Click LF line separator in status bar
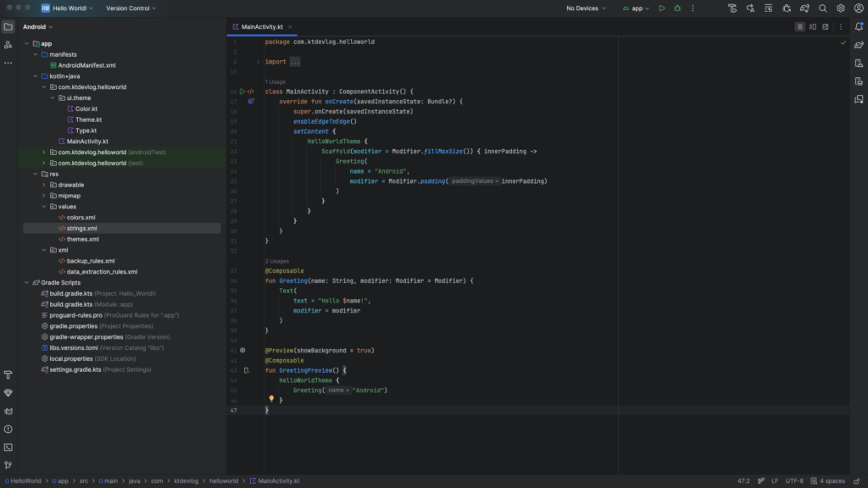The width and height of the screenshot is (868, 488). click(775, 481)
